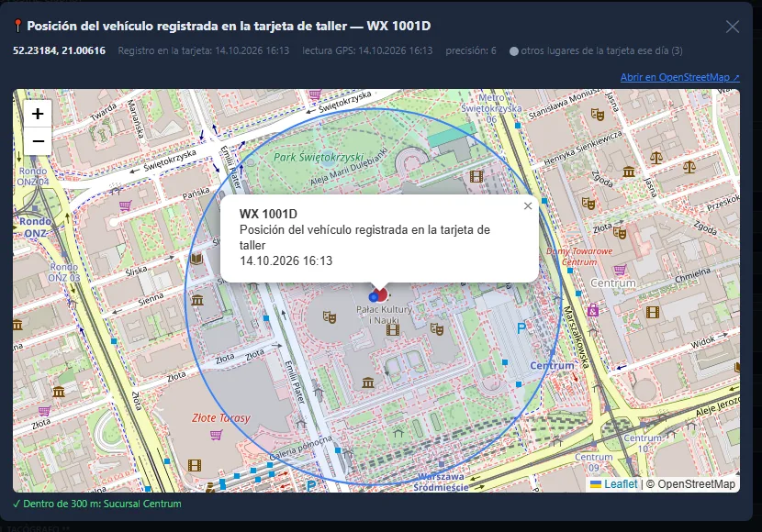Click the Rondo ONZ 03 label
Image resolution: width=762 pixels, height=532 pixels.
[x=63, y=272]
